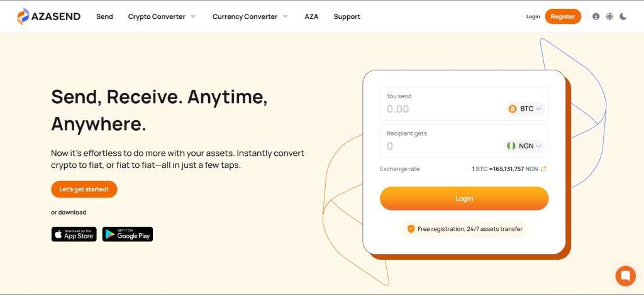Open the Support page

pyautogui.click(x=347, y=16)
